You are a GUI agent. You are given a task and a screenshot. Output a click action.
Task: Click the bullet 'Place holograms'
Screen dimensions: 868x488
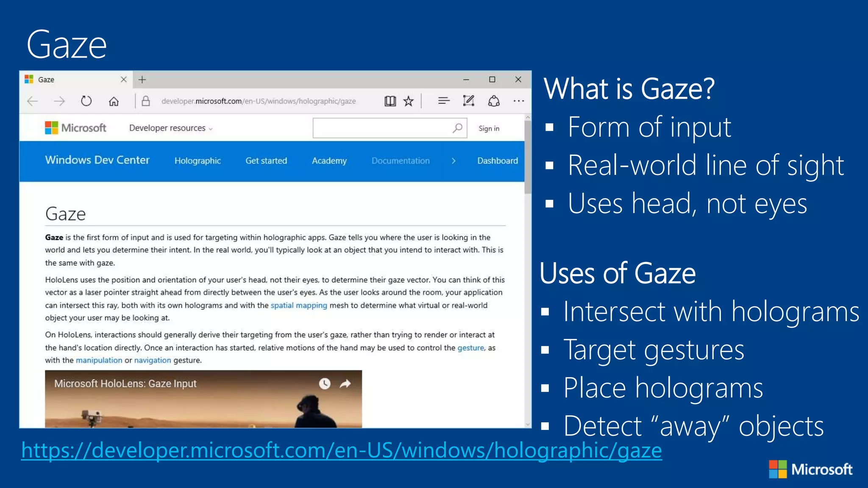pyautogui.click(x=663, y=388)
